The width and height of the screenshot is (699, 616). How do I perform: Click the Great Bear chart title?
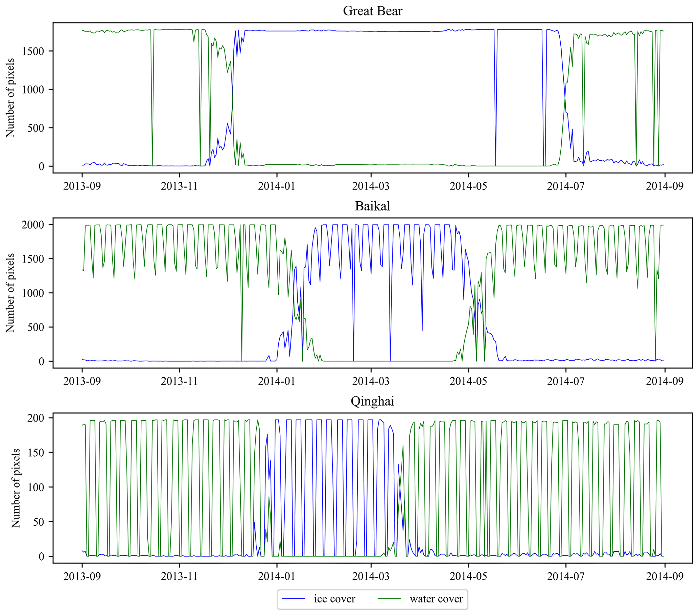coord(372,11)
